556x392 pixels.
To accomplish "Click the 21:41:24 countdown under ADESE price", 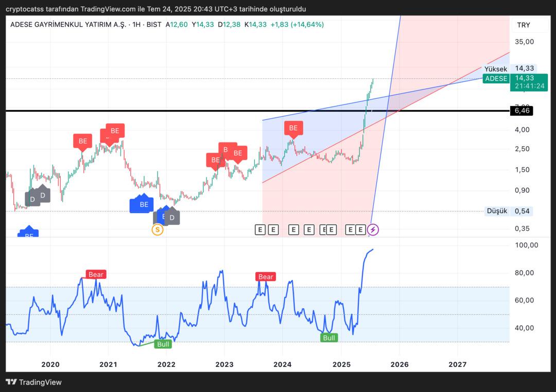I will 529,86.
